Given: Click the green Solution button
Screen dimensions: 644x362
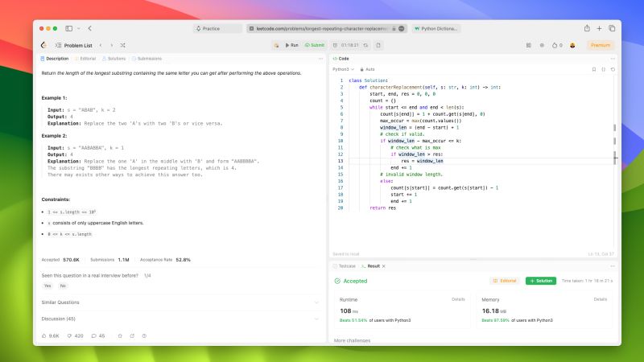Looking at the screenshot, I should 540,281.
